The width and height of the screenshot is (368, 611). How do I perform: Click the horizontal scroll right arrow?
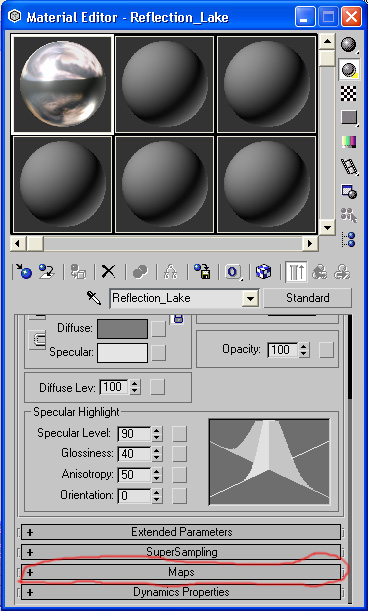coord(310,244)
